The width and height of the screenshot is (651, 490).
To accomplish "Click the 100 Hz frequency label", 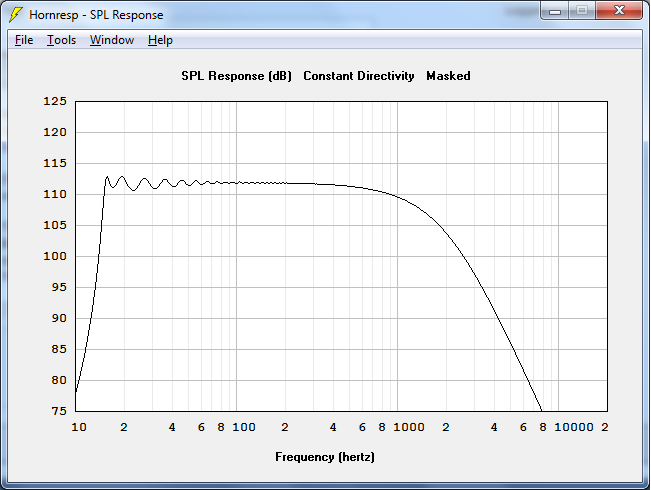I will click(244, 427).
